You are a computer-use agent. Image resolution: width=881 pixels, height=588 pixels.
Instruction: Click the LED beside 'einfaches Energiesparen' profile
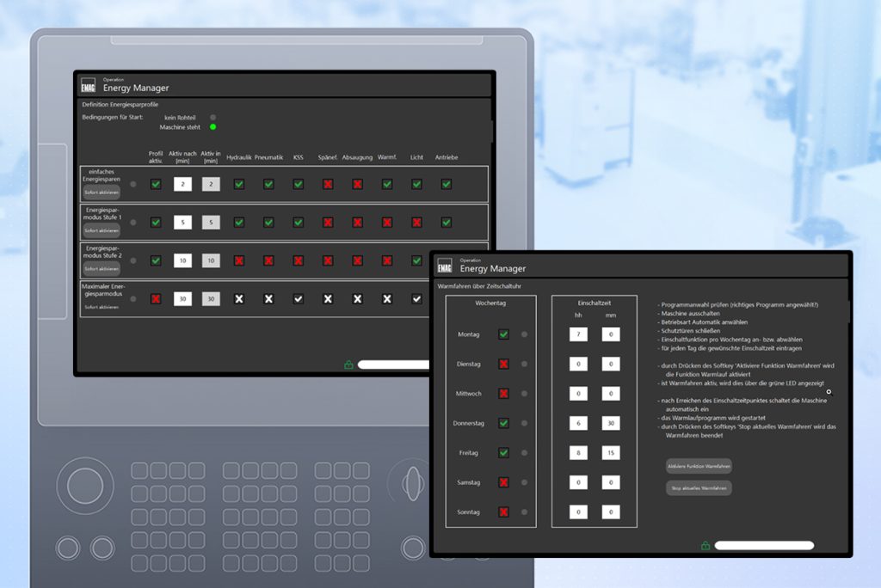click(132, 184)
